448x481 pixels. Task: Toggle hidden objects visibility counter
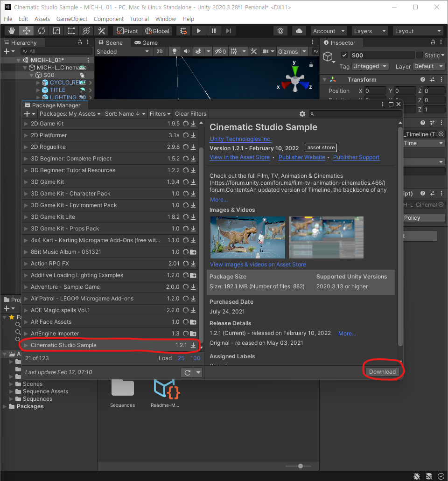coord(220,51)
